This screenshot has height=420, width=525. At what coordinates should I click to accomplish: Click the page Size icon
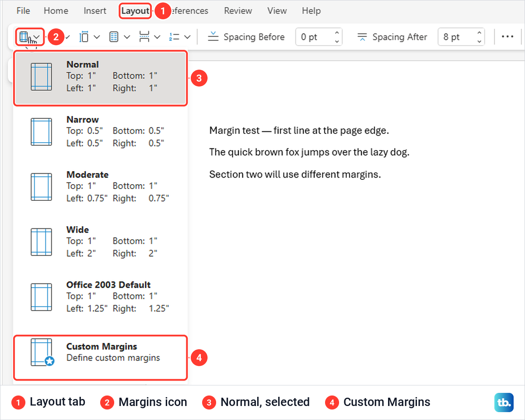84,37
